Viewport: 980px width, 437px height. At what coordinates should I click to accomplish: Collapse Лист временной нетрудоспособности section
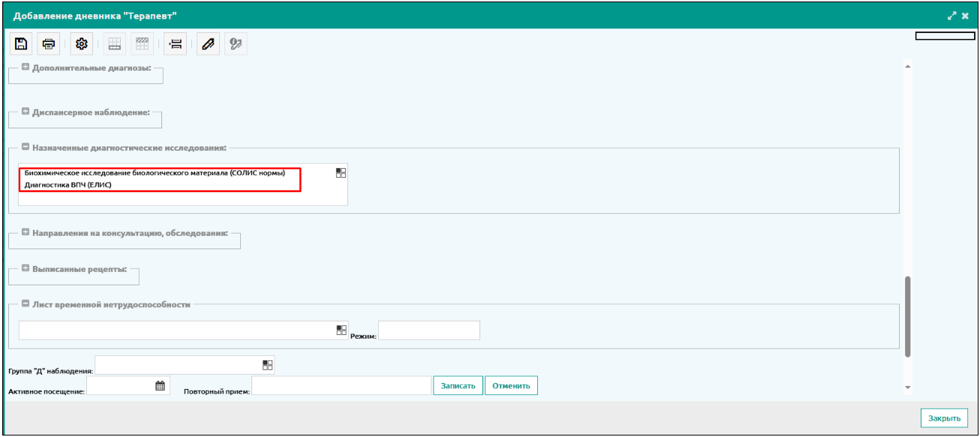coord(26,304)
